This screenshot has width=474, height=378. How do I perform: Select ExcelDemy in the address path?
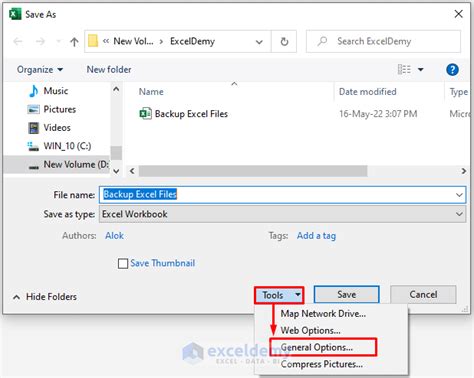pos(192,41)
